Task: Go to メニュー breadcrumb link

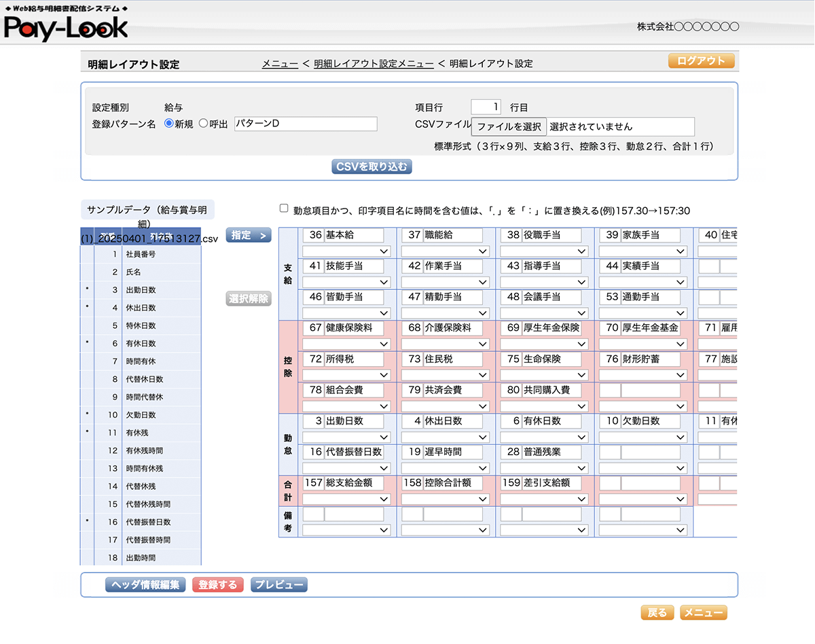Action: click(x=280, y=64)
